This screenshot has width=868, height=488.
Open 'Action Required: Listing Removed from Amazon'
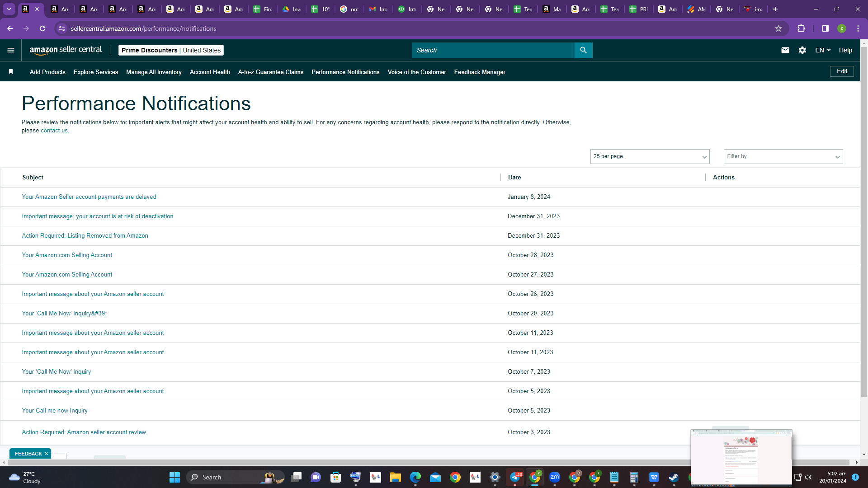click(85, 236)
